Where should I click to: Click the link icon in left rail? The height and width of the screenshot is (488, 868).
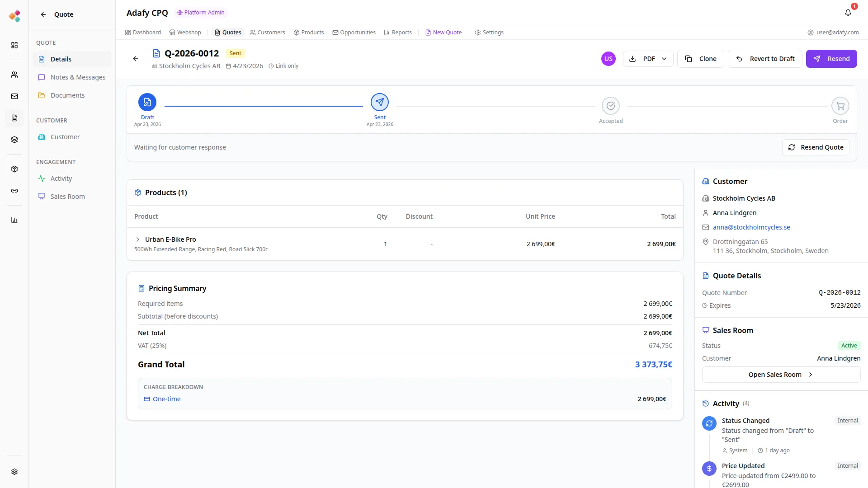tap(14, 191)
